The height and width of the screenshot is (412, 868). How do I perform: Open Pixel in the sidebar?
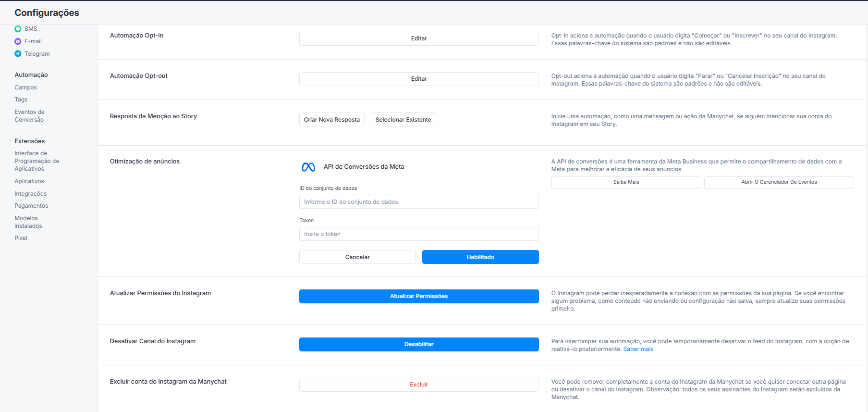pyautogui.click(x=21, y=238)
